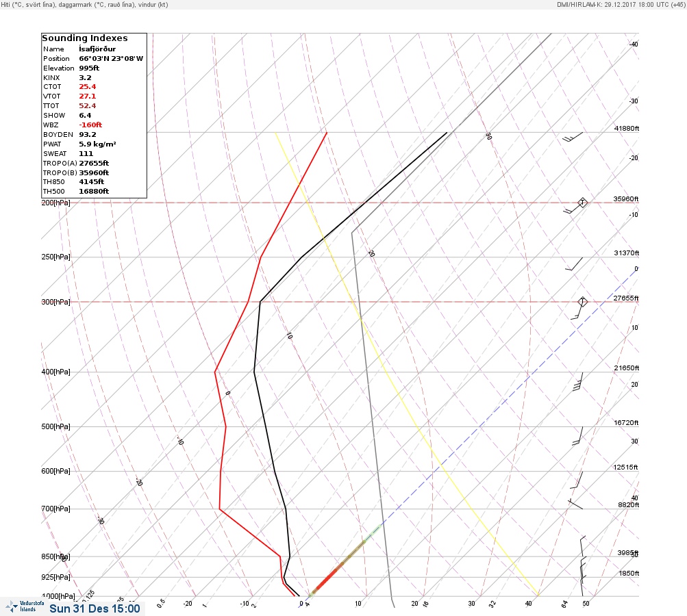This screenshot has width=687, height=616.
Task: Click the red WBZ value -160ft
Action: click(x=90, y=125)
